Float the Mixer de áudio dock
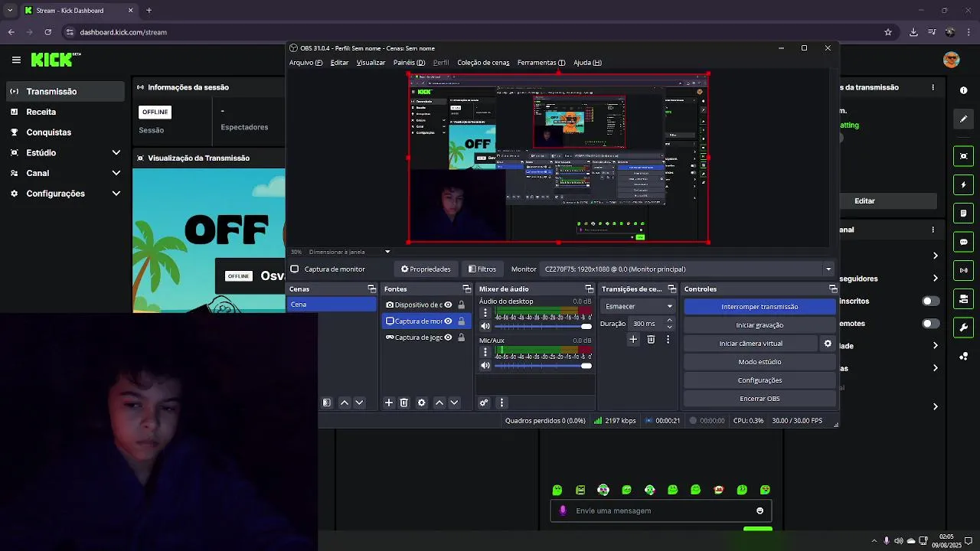 coord(590,289)
